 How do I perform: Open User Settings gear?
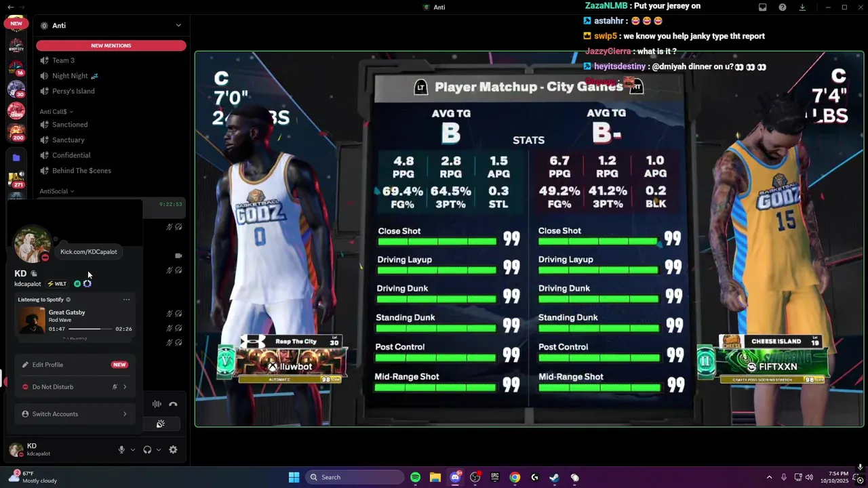click(x=173, y=449)
